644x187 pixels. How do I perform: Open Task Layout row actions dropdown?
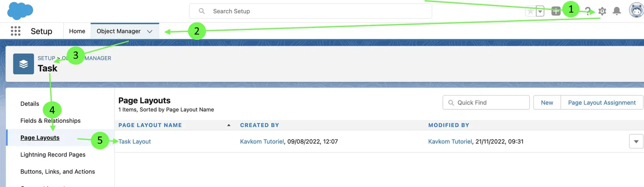[x=636, y=142]
